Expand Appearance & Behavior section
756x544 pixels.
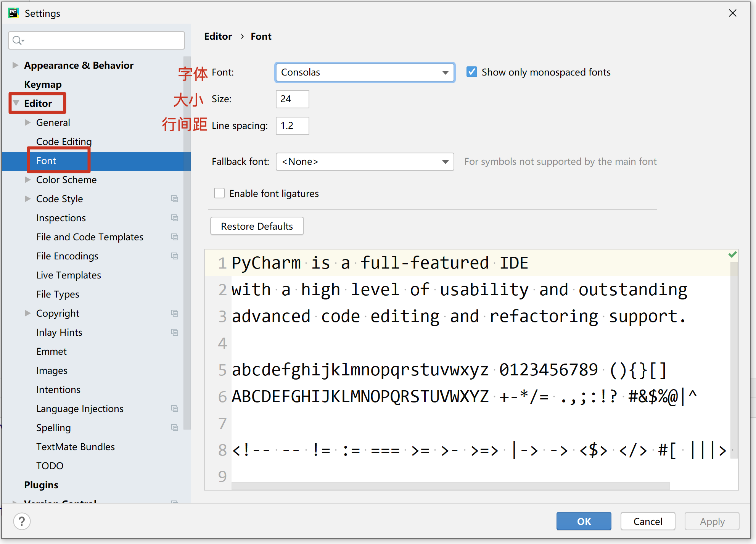click(x=15, y=65)
